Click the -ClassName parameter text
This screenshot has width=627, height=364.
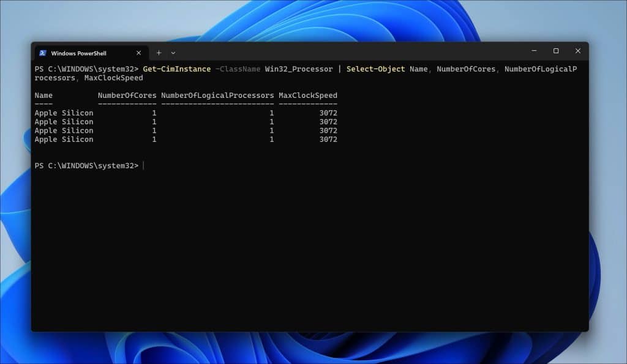pos(238,69)
